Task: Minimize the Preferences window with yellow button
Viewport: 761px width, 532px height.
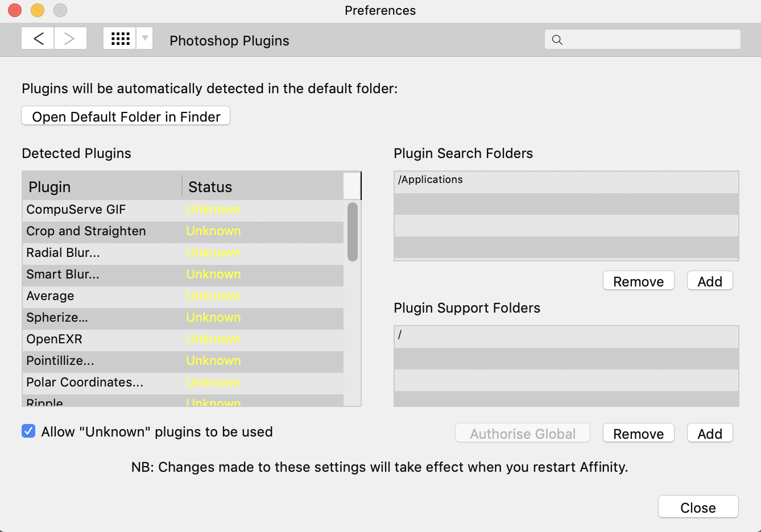Action: (x=38, y=10)
